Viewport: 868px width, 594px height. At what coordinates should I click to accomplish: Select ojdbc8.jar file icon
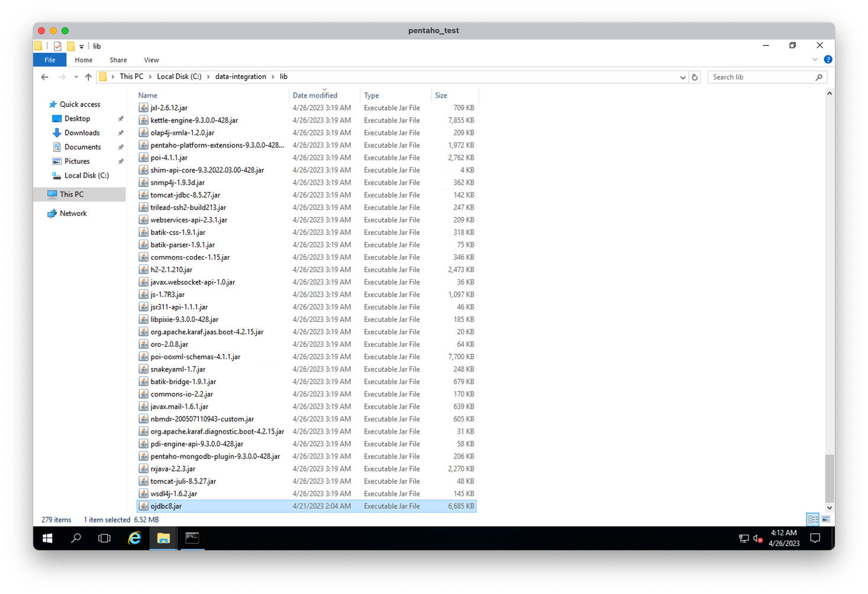143,506
